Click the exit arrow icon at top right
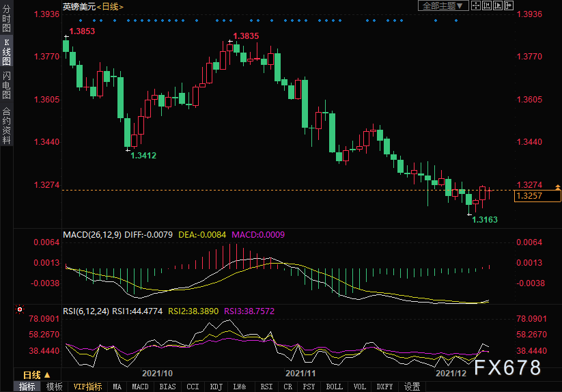The image size is (562, 392). [x=508, y=5]
